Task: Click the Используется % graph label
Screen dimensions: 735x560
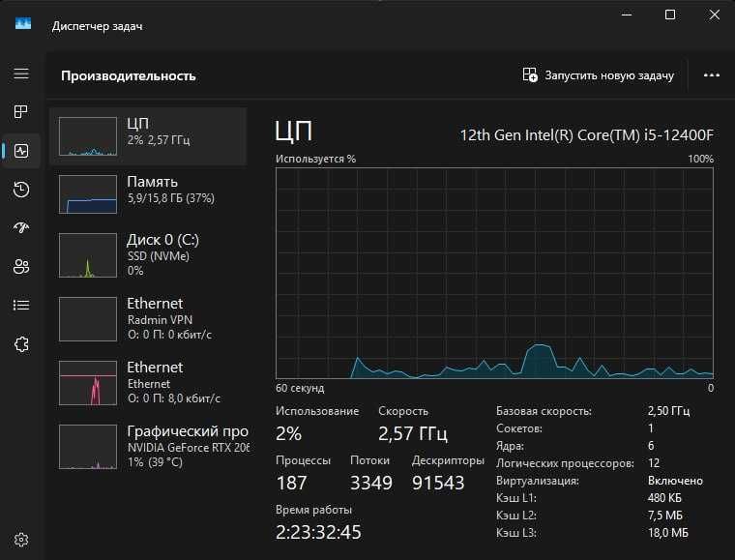Action: pyautogui.click(x=315, y=159)
